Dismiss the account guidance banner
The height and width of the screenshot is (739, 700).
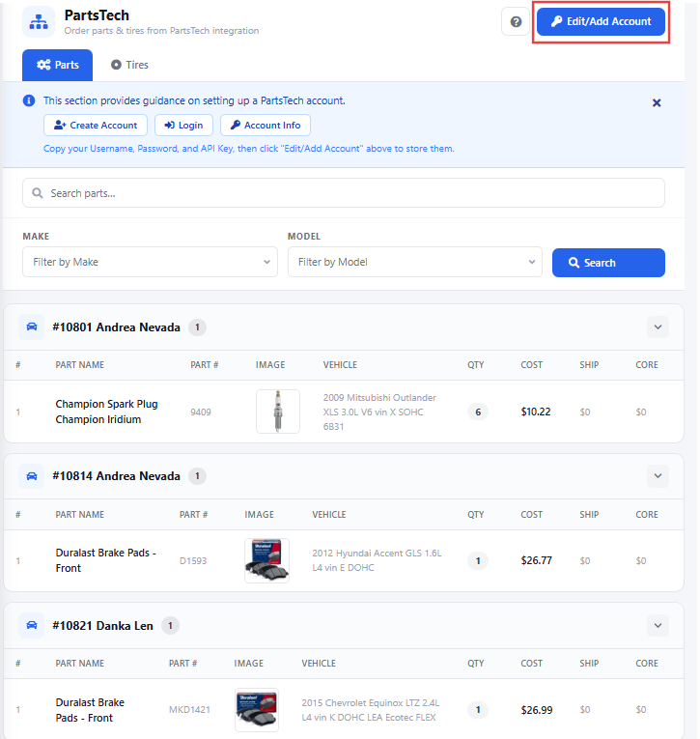(x=657, y=102)
